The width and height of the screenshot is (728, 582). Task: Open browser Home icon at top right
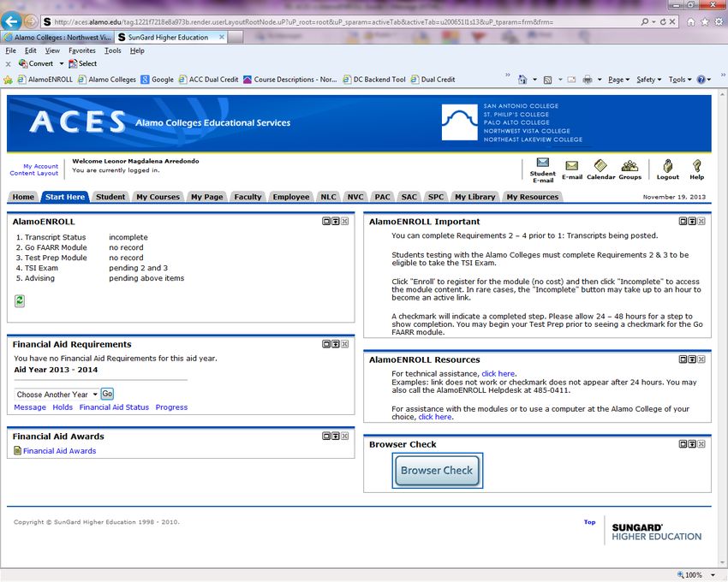[691, 21]
